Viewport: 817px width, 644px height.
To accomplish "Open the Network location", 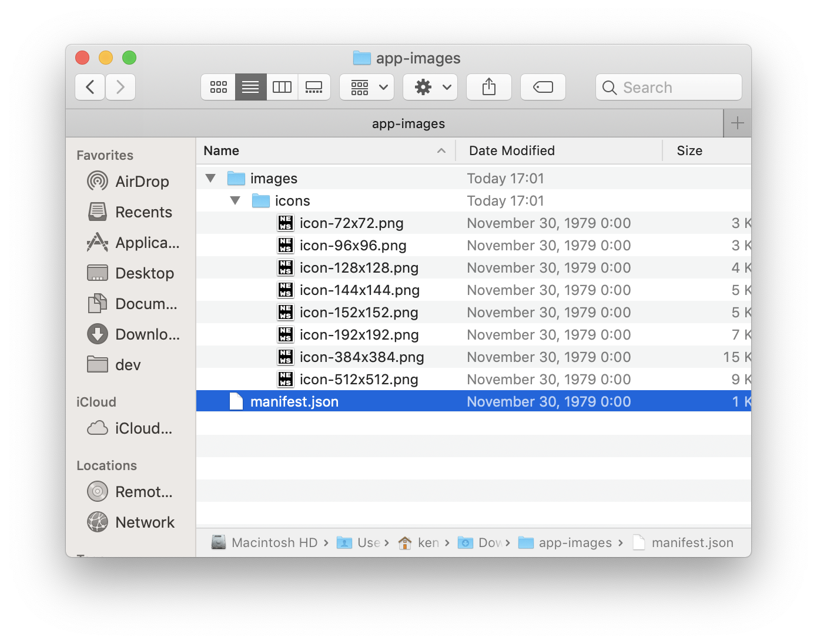I will 144,522.
